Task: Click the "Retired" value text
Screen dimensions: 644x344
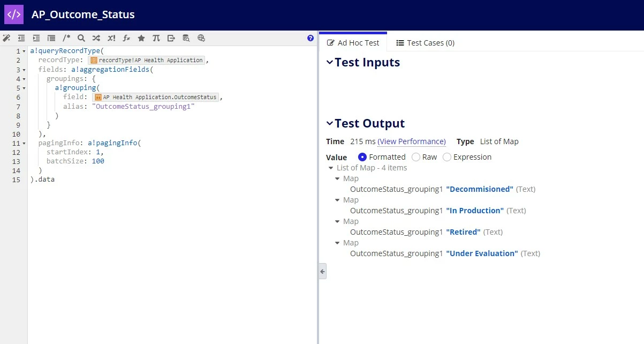Action: [x=463, y=232]
